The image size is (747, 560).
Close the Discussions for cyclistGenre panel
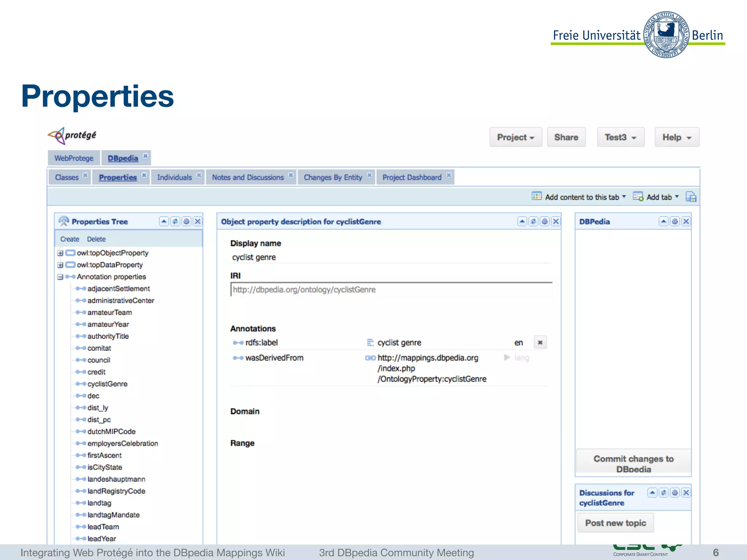(686, 493)
